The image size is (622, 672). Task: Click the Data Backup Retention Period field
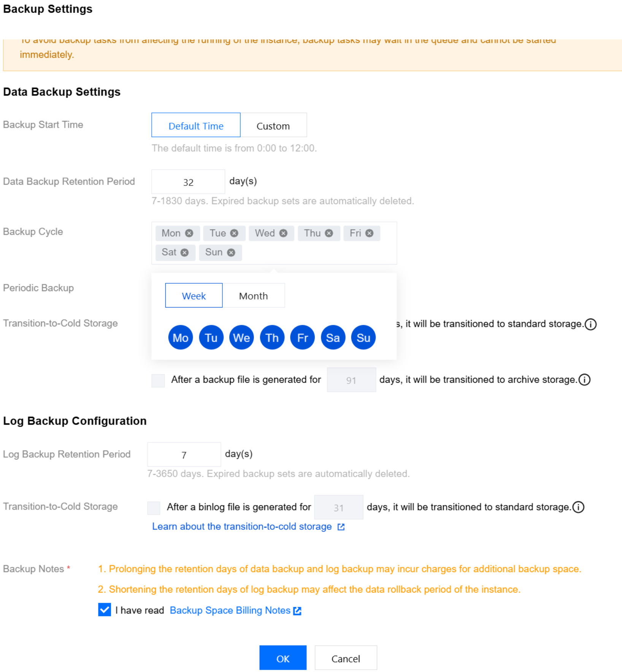(x=188, y=182)
